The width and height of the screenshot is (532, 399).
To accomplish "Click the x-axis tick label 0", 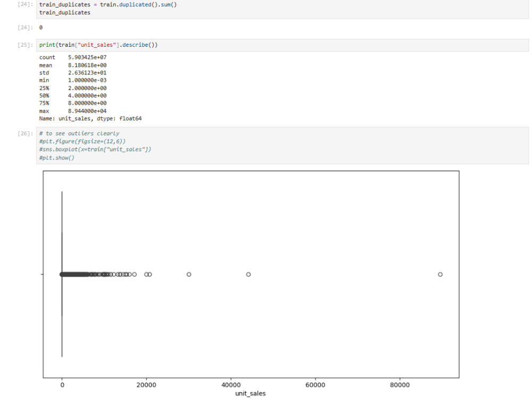I will tap(62, 385).
